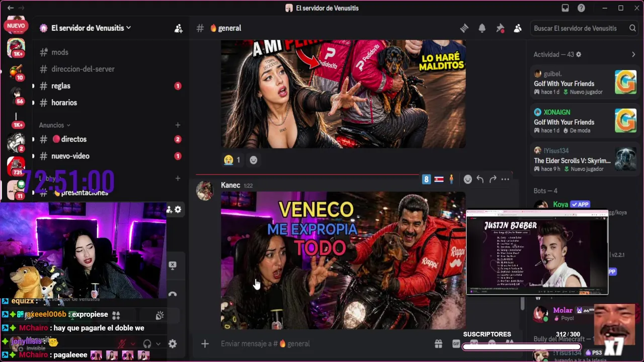
Task: Click the magnifier icon in search box
Action: (x=632, y=28)
